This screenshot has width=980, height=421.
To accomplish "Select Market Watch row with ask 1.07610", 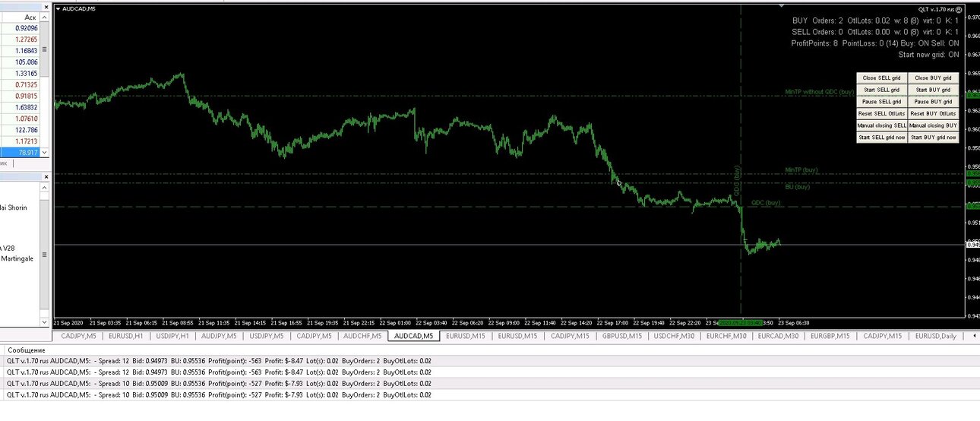I will pyautogui.click(x=20, y=119).
